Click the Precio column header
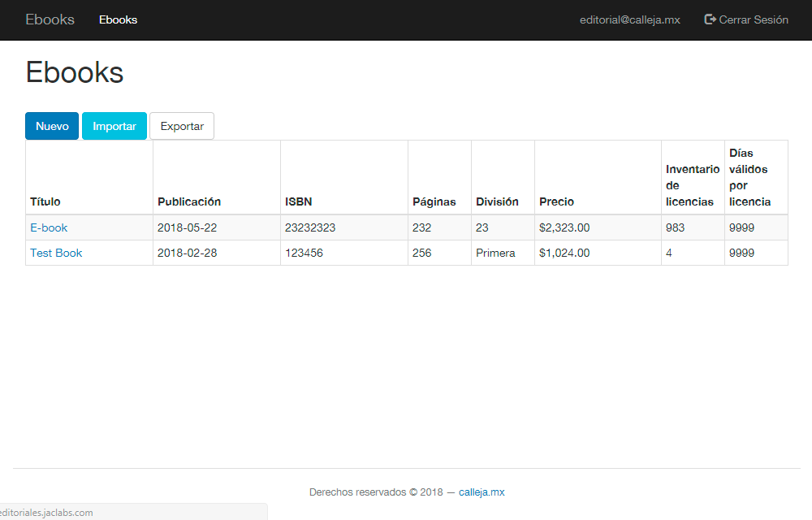Viewport: 812px width, 520px height. [x=556, y=201]
